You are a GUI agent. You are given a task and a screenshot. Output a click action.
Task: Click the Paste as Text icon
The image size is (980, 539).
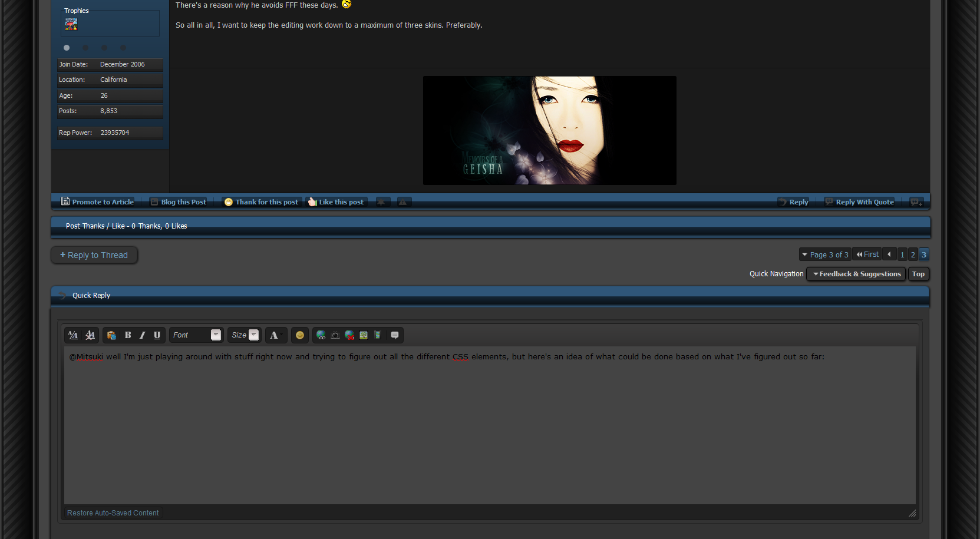tap(111, 335)
